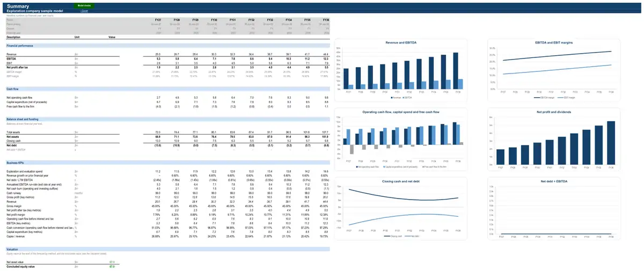Click the green Model checks button
Viewport: 644px width, 271px height.
[x=85, y=5]
